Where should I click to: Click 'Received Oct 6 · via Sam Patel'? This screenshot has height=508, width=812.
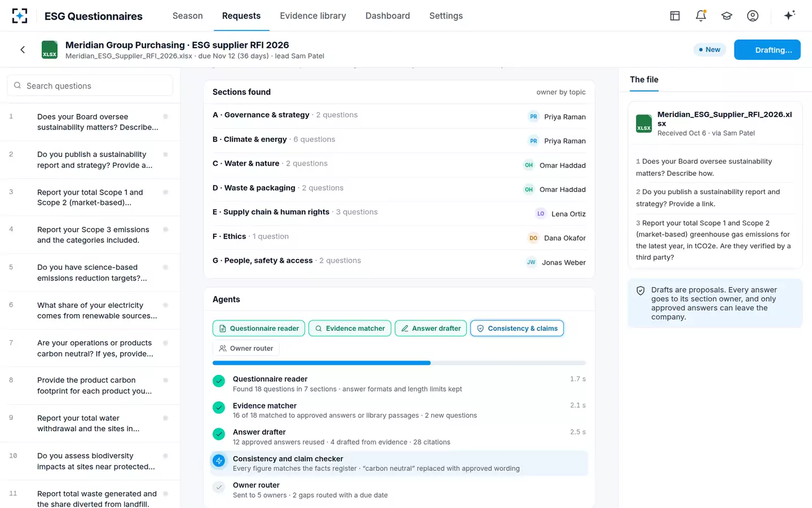pos(706,133)
